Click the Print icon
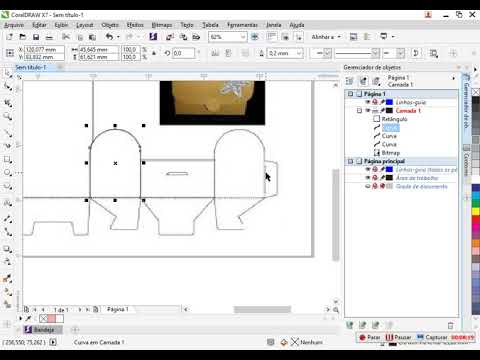 [49, 37]
